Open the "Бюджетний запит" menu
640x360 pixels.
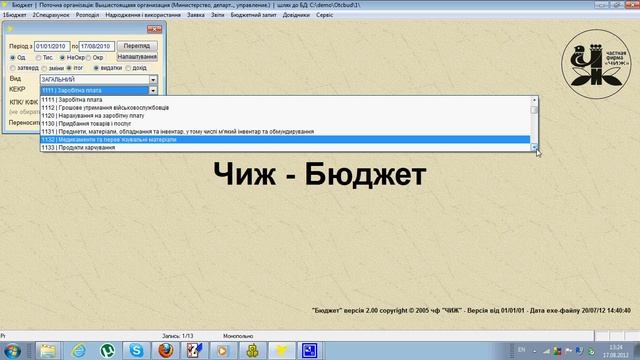(253, 15)
